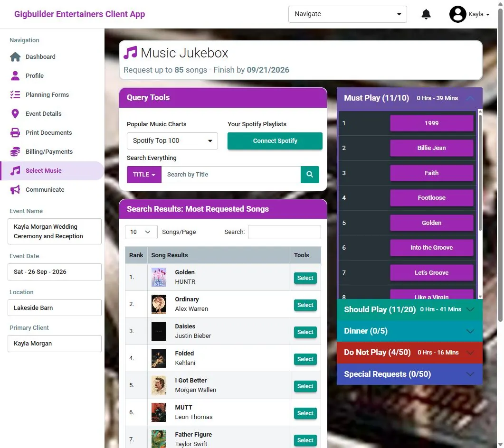
Task: Expand the Special Requests section chevron
Action: 470,374
